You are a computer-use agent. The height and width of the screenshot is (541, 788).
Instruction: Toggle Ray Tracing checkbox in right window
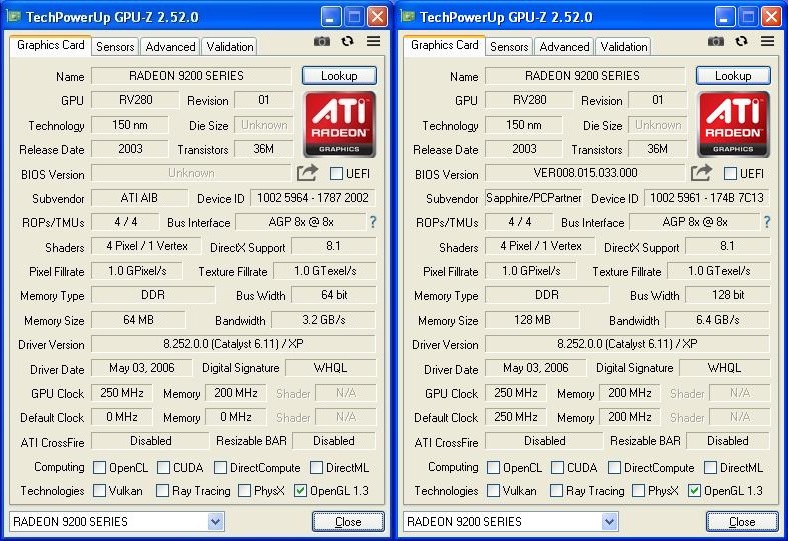556,490
